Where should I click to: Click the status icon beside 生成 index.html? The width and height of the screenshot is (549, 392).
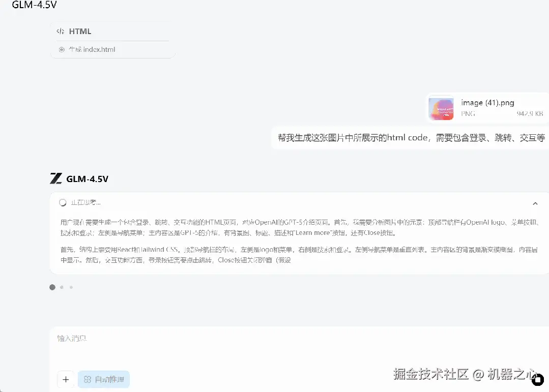pyautogui.click(x=62, y=50)
